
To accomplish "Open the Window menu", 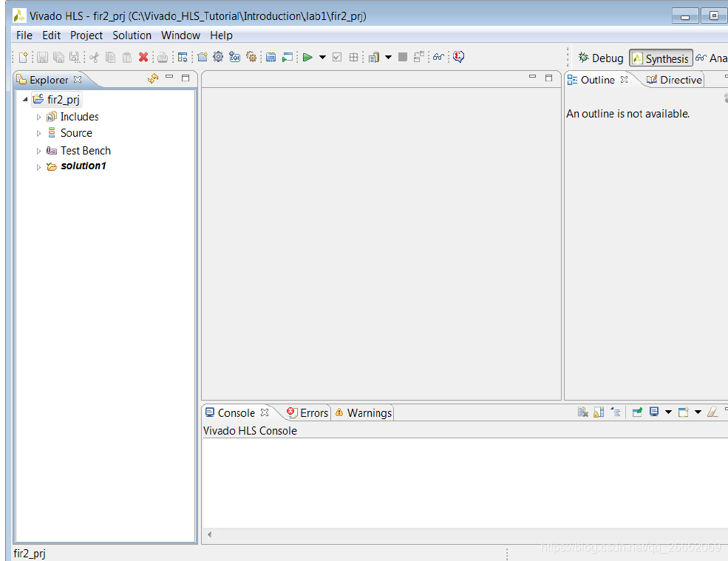I will pyautogui.click(x=180, y=35).
